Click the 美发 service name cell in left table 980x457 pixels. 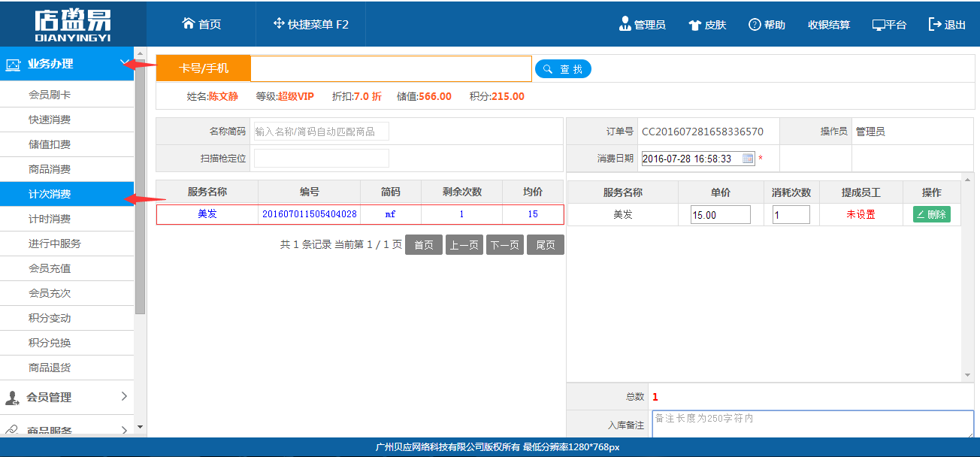tap(207, 214)
